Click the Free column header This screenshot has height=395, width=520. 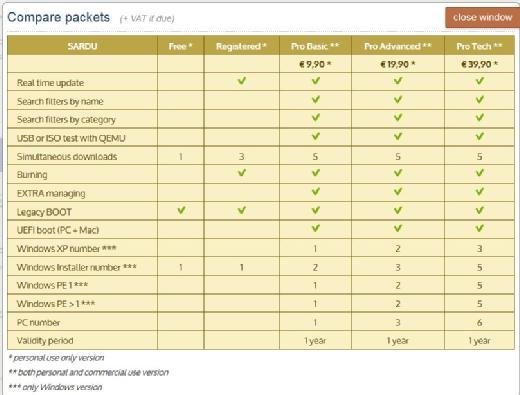[180, 46]
